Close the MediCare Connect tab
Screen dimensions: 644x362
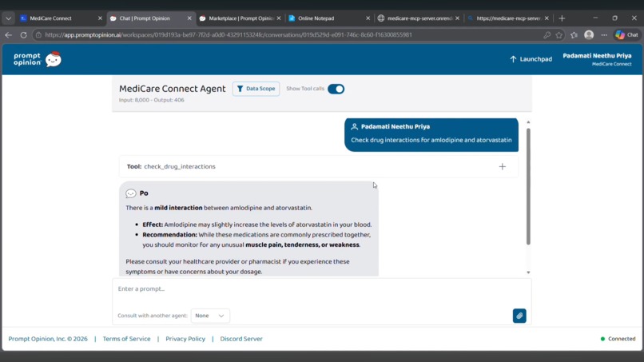point(100,18)
